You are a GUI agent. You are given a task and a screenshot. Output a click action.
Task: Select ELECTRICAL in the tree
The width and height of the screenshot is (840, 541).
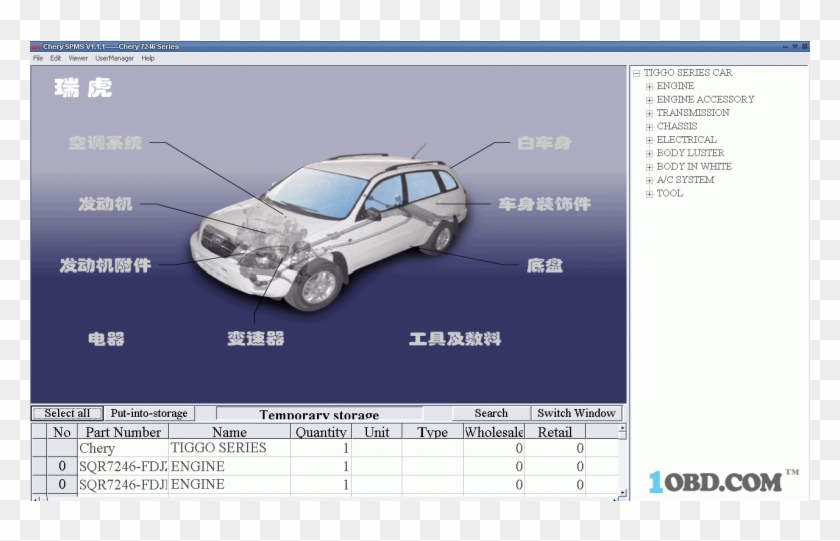(686, 139)
